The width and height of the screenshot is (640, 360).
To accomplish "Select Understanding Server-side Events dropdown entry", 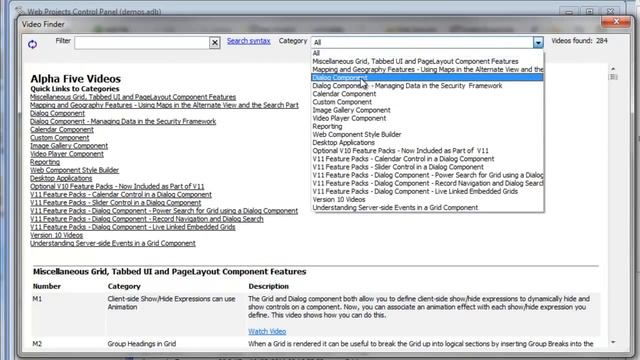I will pyautogui.click(x=427, y=208).
